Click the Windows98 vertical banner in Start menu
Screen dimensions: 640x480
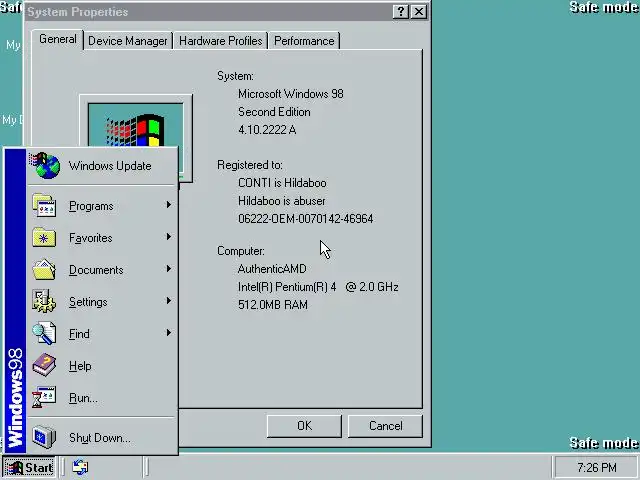tap(16, 301)
